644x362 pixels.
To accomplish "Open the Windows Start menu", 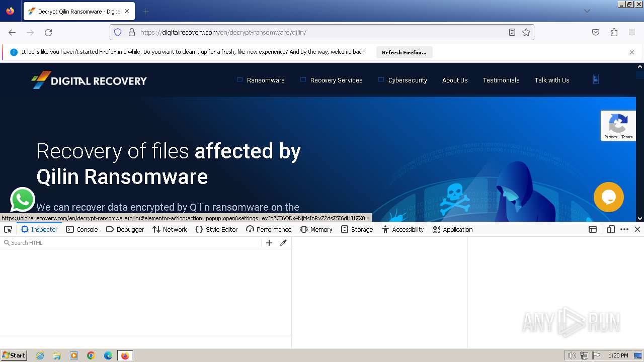I will pos(14,355).
